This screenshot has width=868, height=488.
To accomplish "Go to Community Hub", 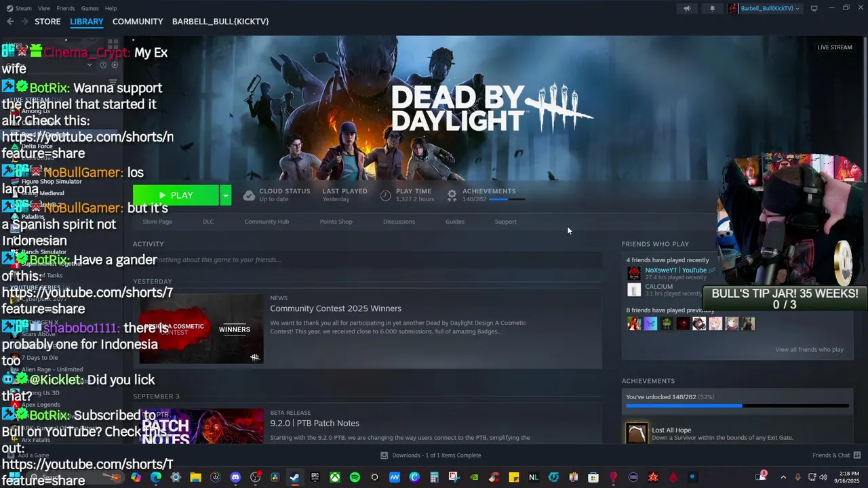I will (267, 222).
